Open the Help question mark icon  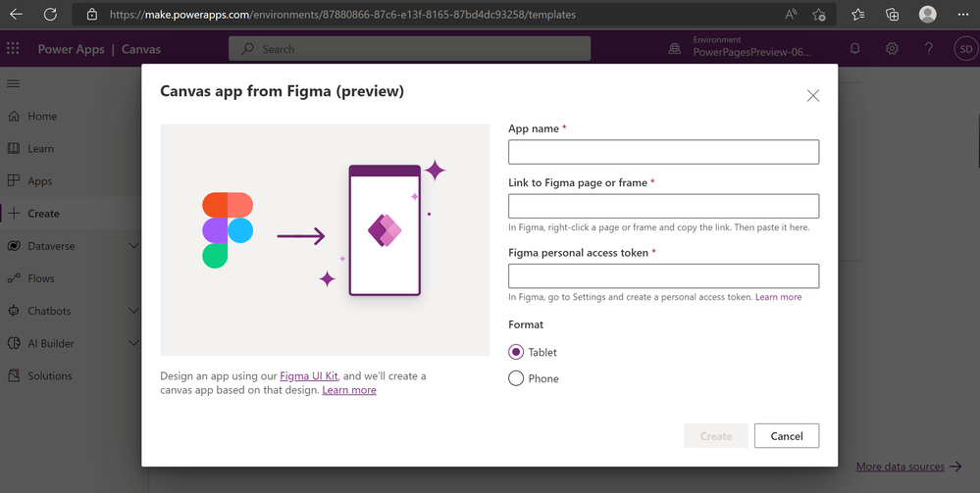[929, 49]
